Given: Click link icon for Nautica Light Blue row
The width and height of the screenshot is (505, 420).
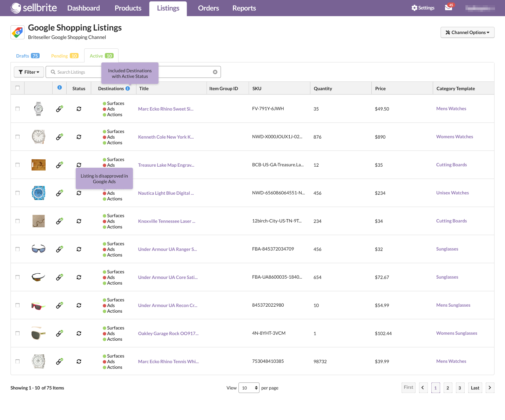Looking at the screenshot, I should coord(60,193).
